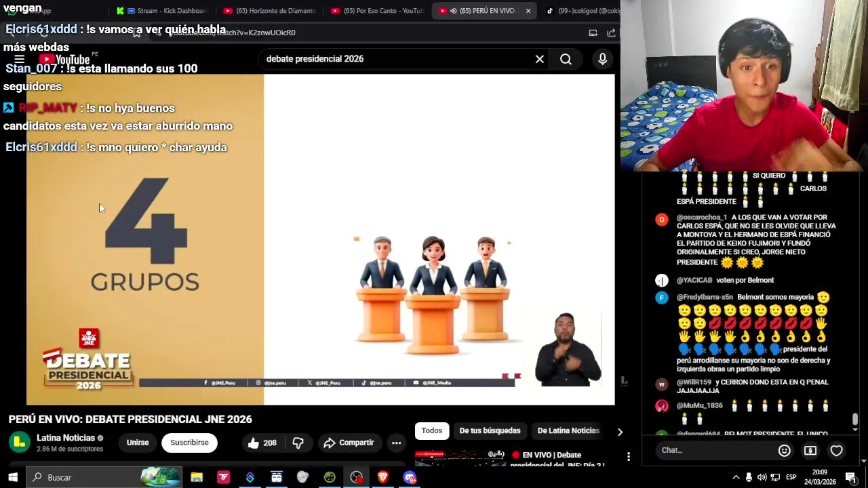Viewport: 868px width, 488px height.
Task: Click the @MuMu_1836 chat username
Action: (699, 405)
